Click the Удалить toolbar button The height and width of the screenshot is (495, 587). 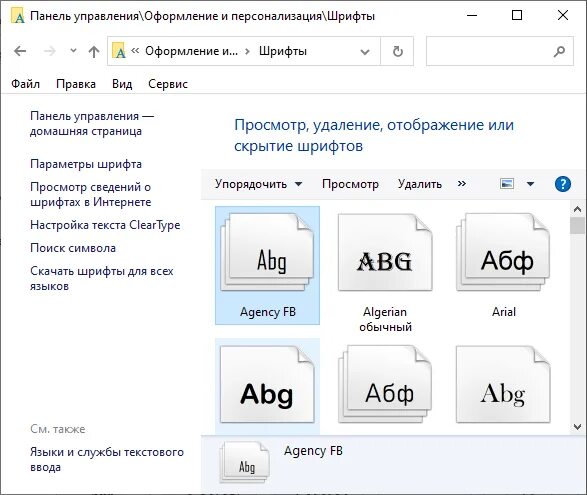420,184
